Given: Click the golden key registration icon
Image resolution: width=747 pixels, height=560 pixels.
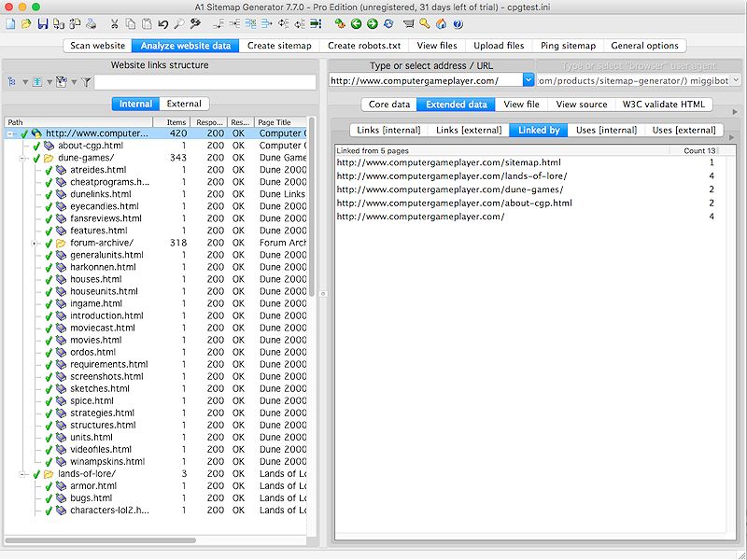Looking at the screenshot, I should point(425,24).
